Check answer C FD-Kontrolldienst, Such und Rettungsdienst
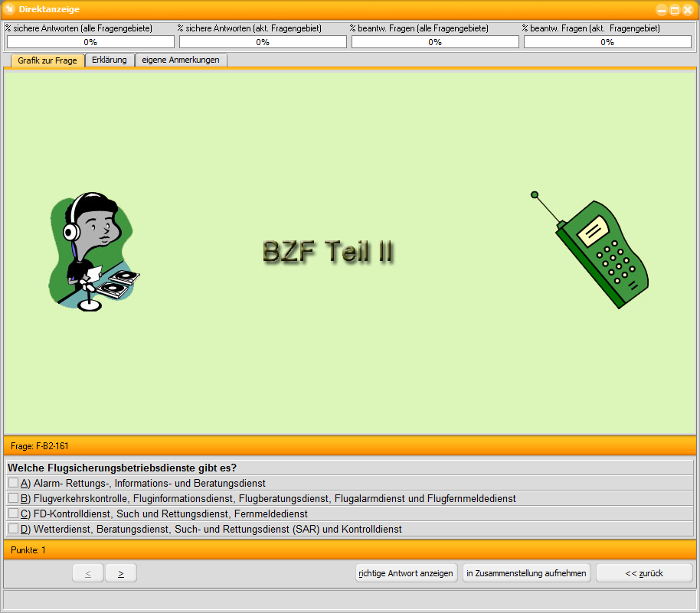700x613 pixels. point(13,513)
